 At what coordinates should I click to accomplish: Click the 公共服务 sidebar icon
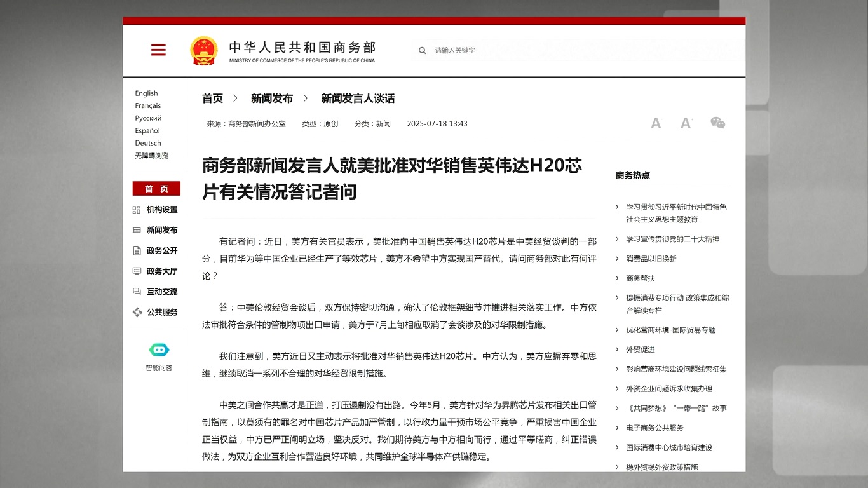tap(137, 312)
